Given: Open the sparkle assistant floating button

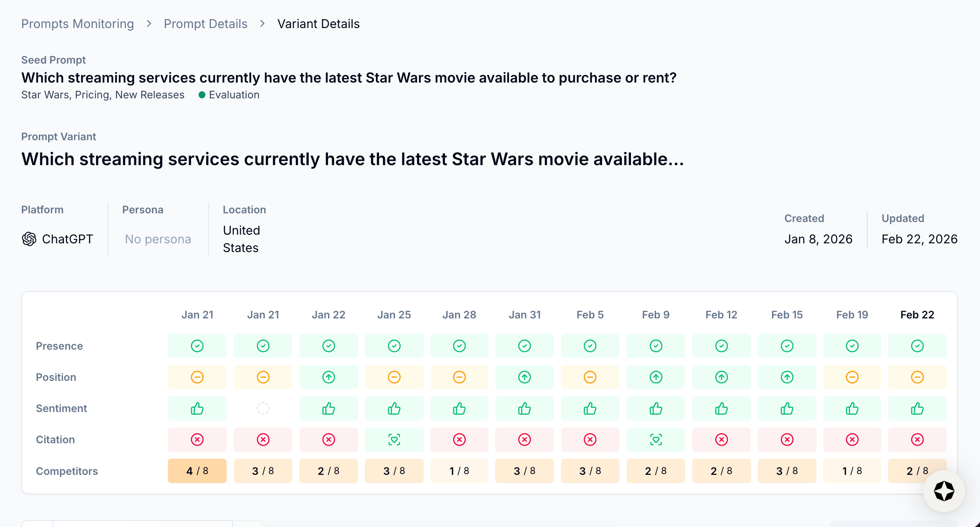Looking at the screenshot, I should (x=944, y=491).
